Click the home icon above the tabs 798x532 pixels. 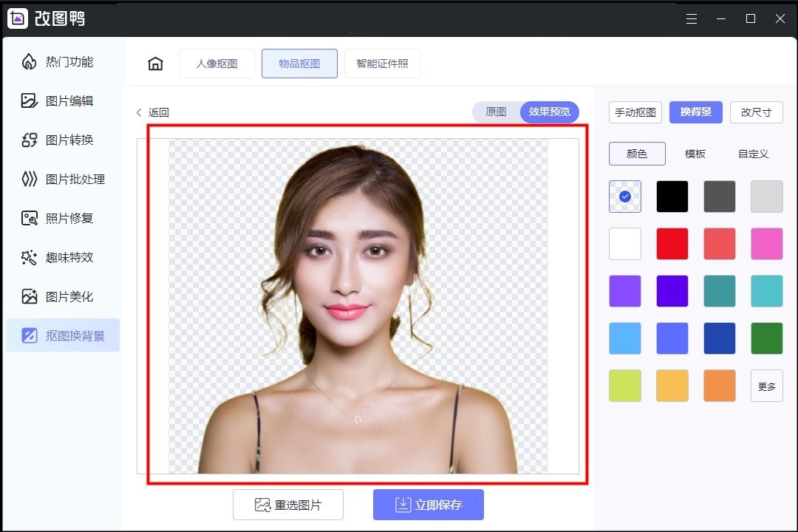pyautogui.click(x=155, y=64)
